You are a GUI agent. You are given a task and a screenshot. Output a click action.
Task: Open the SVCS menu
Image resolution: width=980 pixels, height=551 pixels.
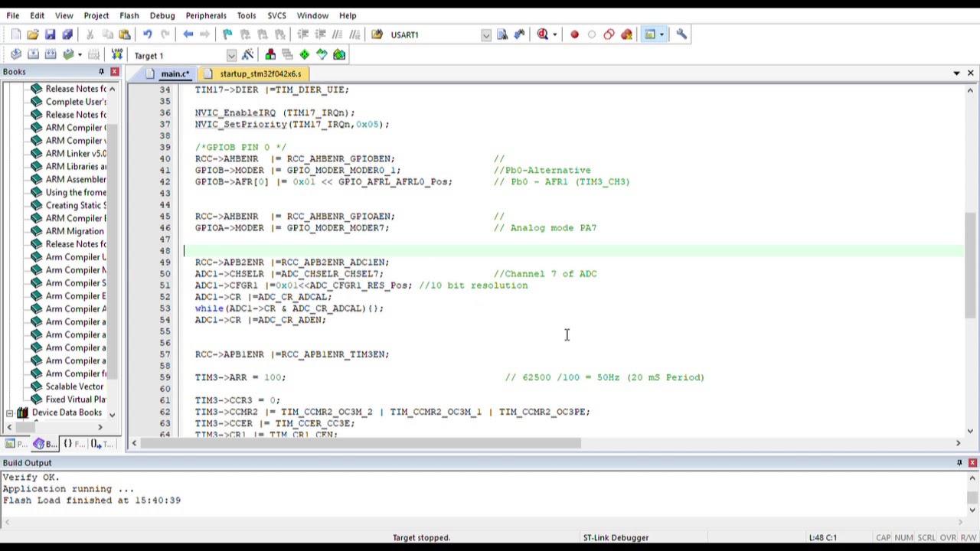point(276,15)
